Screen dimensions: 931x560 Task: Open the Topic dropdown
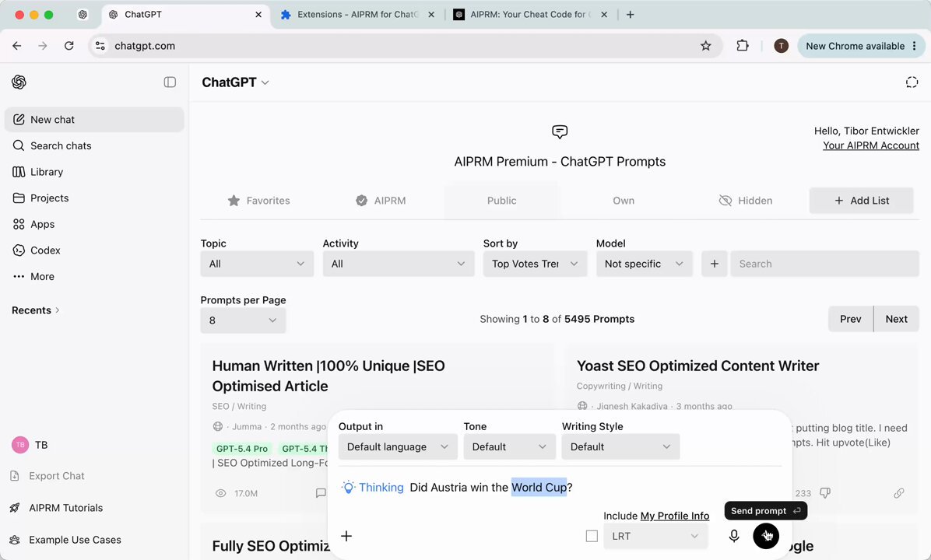[257, 264]
